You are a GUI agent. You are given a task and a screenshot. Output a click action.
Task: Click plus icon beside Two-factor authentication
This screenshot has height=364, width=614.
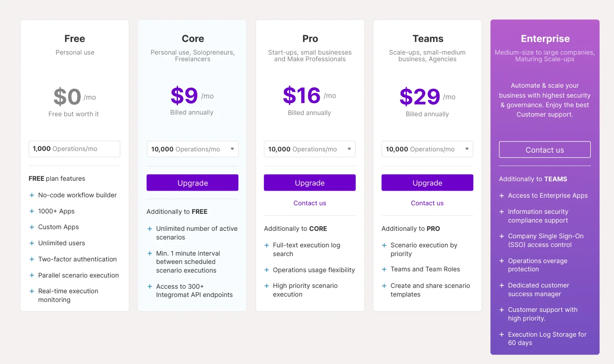pyautogui.click(x=32, y=259)
